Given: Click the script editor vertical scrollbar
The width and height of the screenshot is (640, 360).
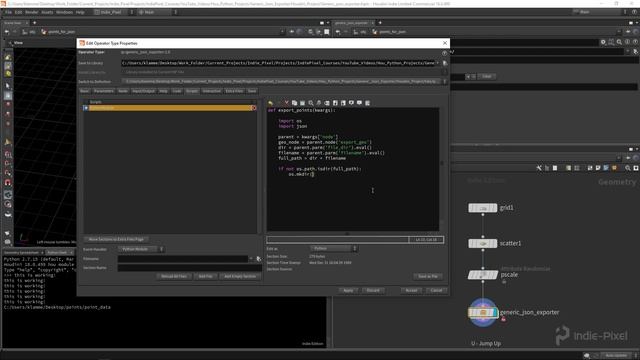Looking at the screenshot, I should coord(442,169).
